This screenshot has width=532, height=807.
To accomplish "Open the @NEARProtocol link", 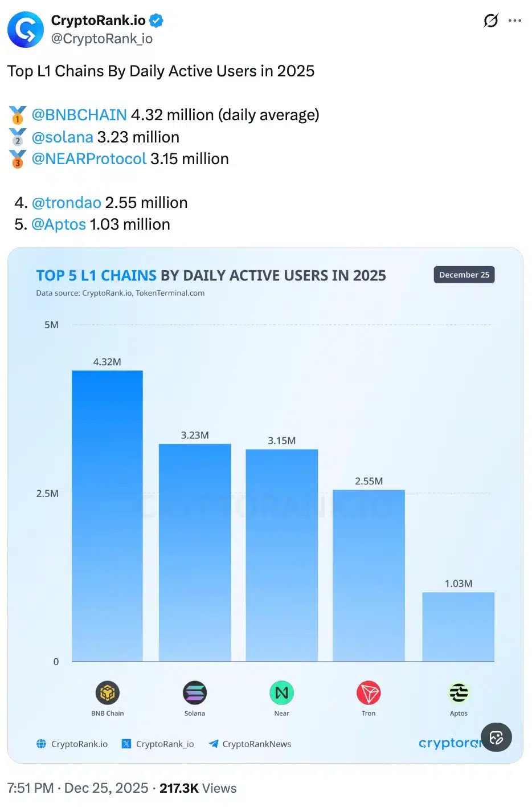I will point(89,158).
